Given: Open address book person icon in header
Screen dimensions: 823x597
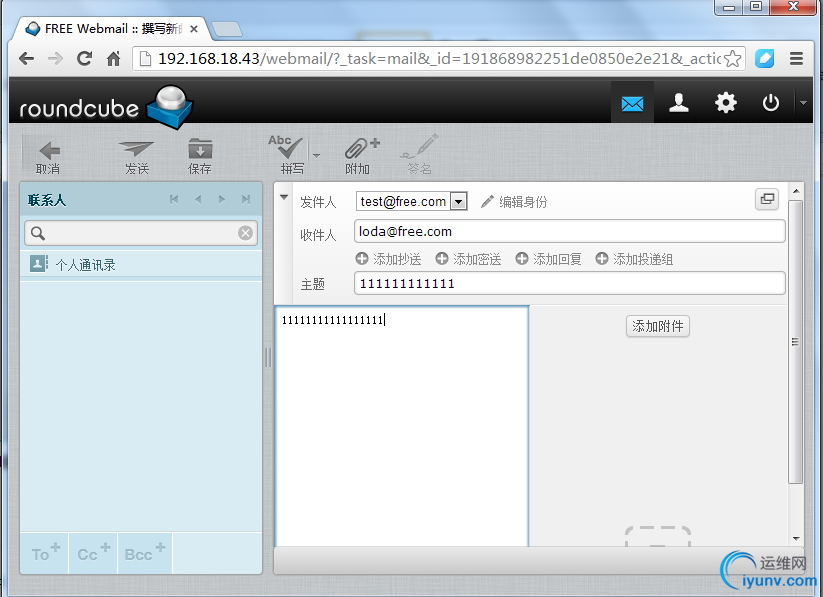Looking at the screenshot, I should pos(679,103).
